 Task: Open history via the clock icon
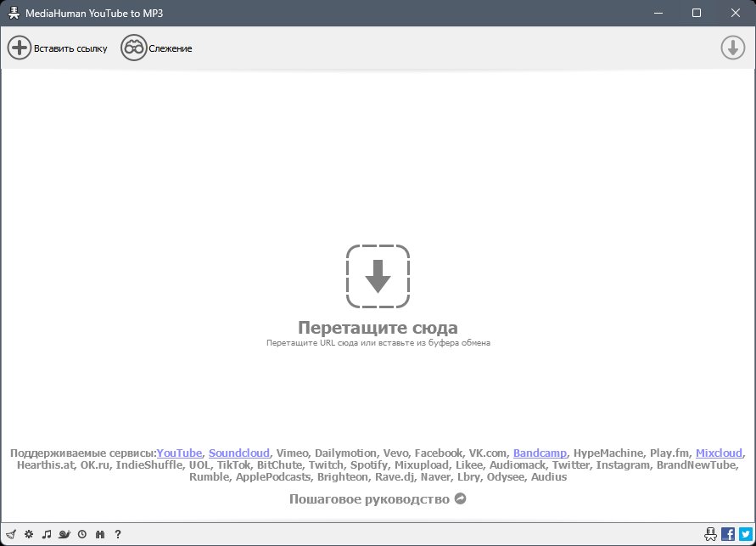[82, 534]
